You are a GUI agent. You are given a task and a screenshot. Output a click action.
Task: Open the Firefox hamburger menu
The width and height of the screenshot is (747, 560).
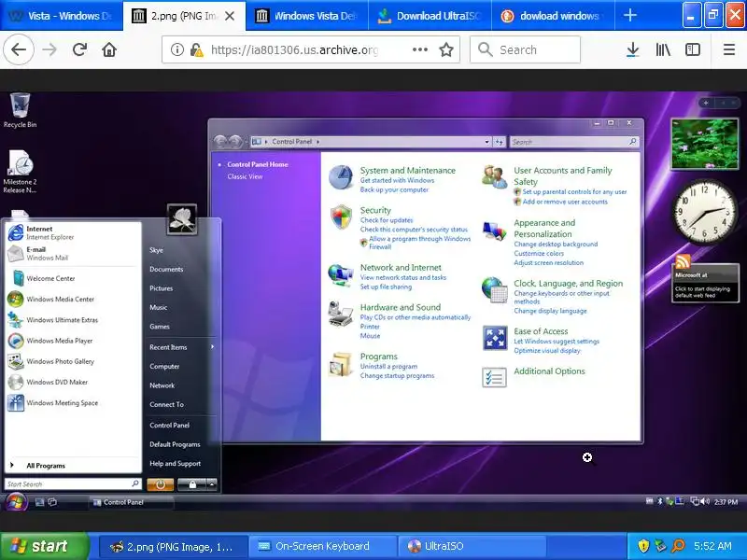click(x=729, y=49)
